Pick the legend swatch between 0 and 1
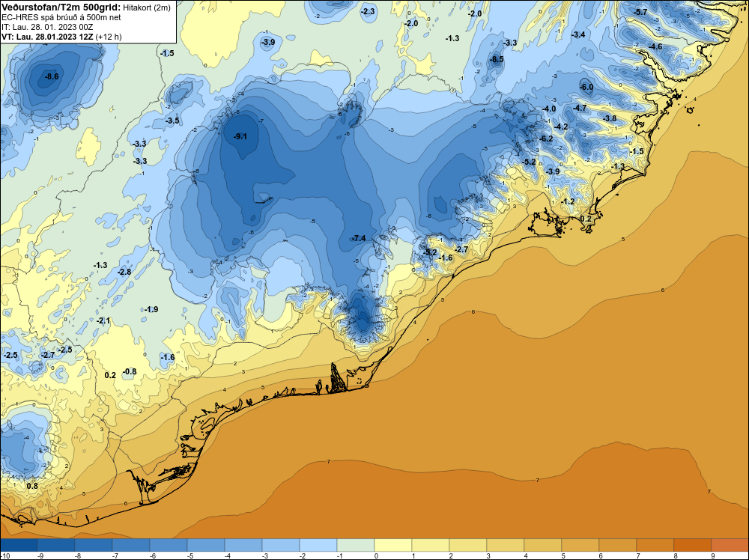749x560 pixels. (393, 545)
